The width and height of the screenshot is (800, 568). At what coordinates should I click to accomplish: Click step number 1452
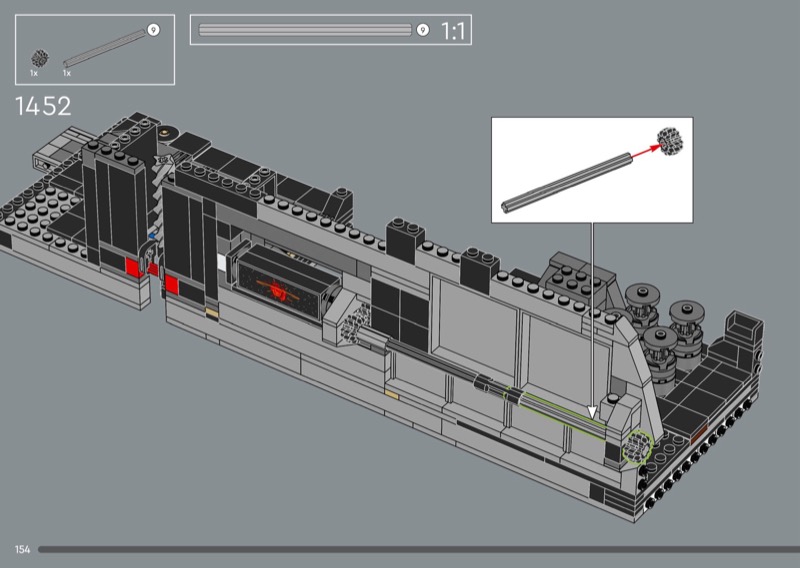tap(43, 107)
